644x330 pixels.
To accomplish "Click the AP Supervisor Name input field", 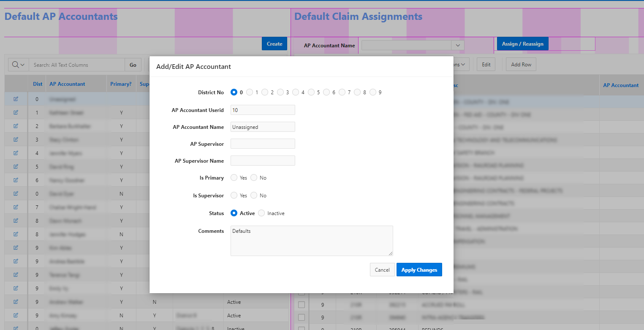I will (263, 161).
